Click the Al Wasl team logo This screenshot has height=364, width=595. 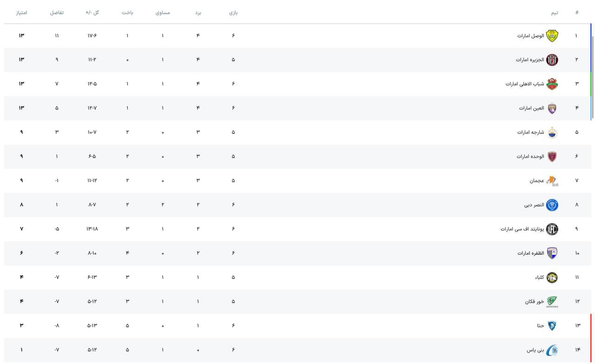(552, 36)
